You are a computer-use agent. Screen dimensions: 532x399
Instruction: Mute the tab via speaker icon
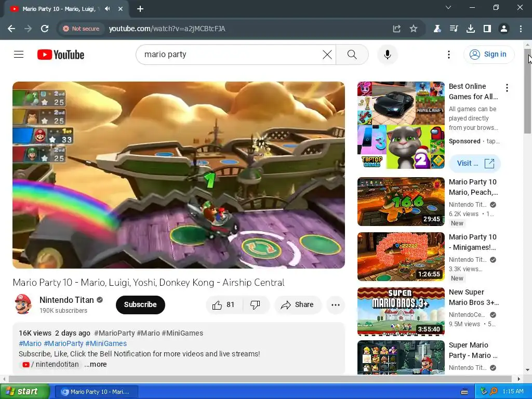[108, 9]
